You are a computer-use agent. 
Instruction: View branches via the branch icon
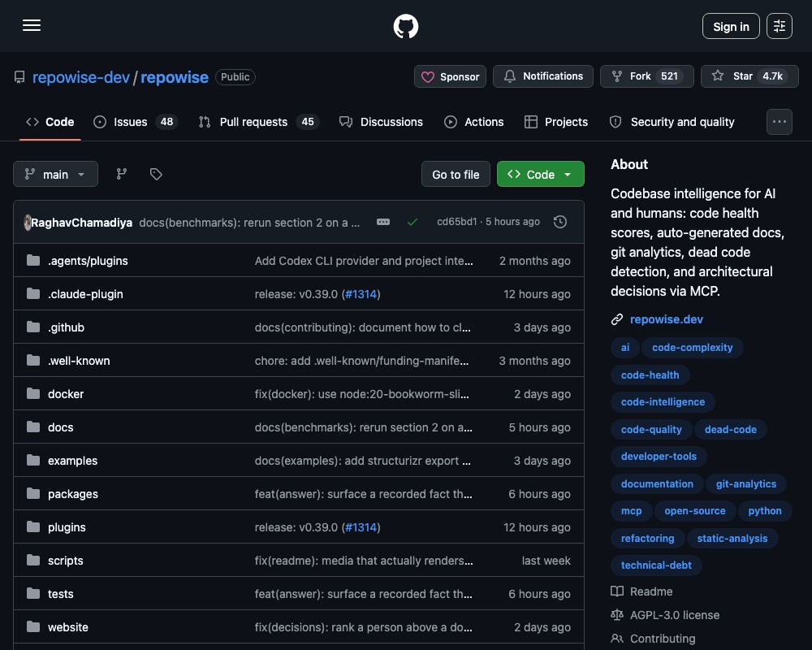coord(122,174)
